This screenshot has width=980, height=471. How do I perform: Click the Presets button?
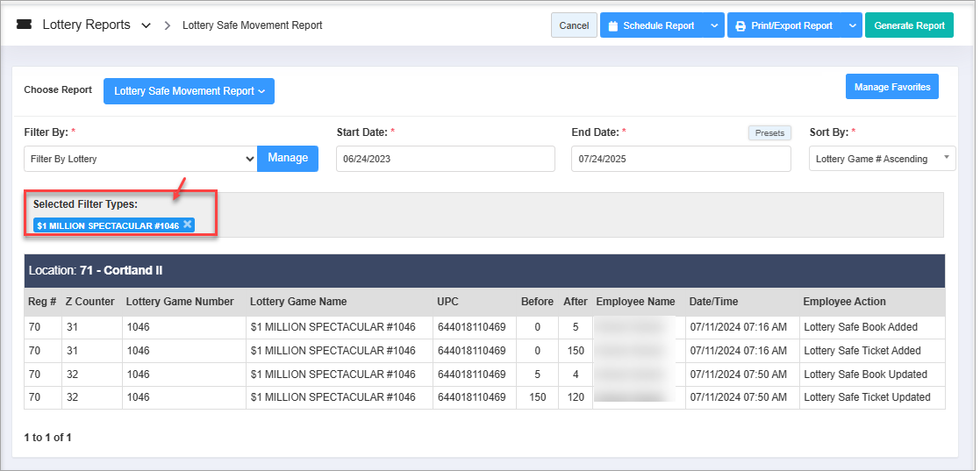(769, 133)
